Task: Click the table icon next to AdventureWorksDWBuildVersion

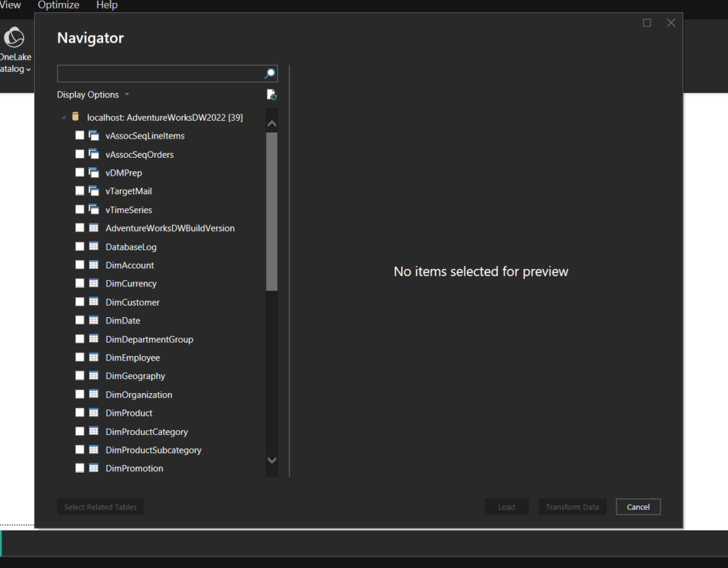Action: pos(94,227)
